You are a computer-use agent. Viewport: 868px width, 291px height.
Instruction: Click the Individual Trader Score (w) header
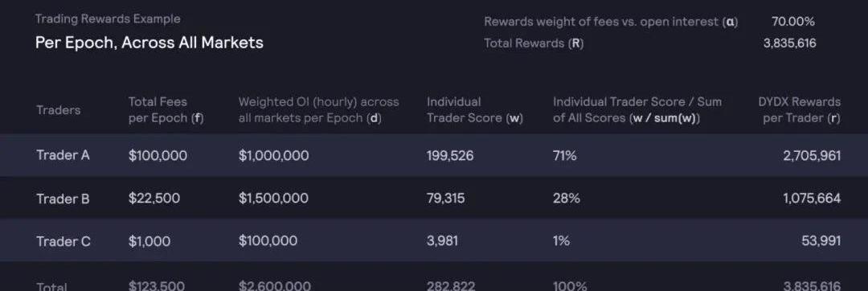[475, 110]
